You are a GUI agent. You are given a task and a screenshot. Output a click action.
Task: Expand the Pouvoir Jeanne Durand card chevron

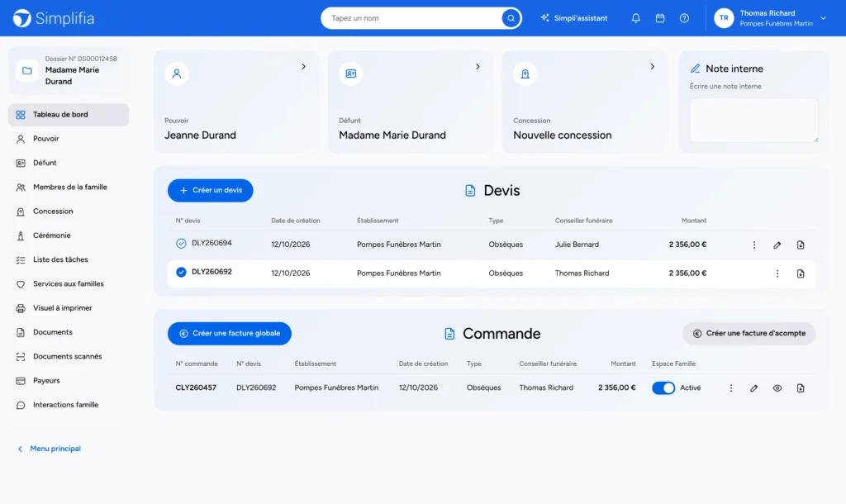click(303, 66)
